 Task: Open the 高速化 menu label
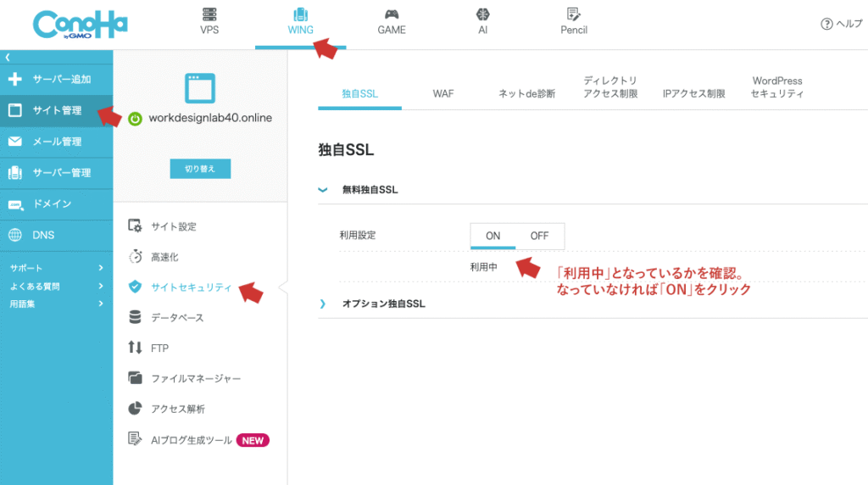164,257
